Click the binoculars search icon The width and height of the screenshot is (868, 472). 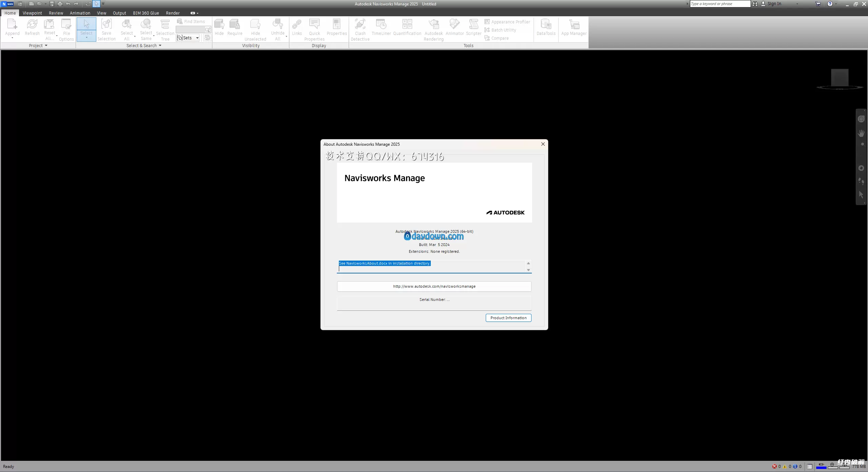(x=755, y=4)
